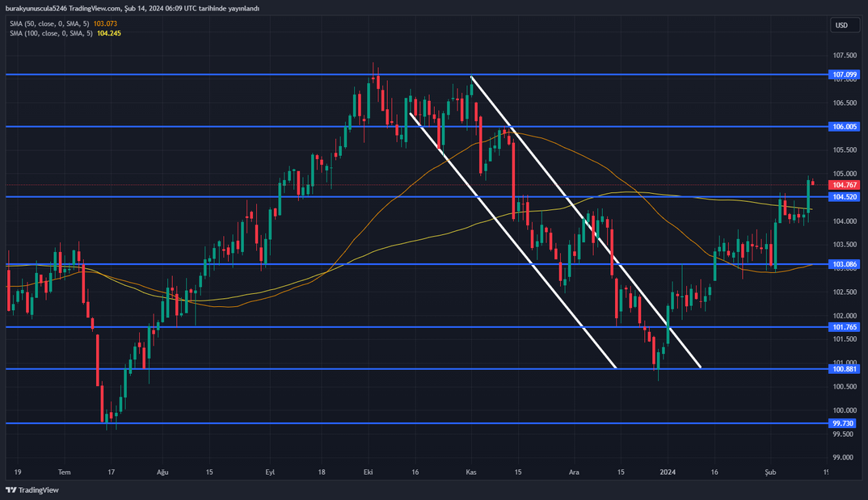Click the Eyl date label on time axis
This screenshot has height=500, width=868.
(x=270, y=473)
